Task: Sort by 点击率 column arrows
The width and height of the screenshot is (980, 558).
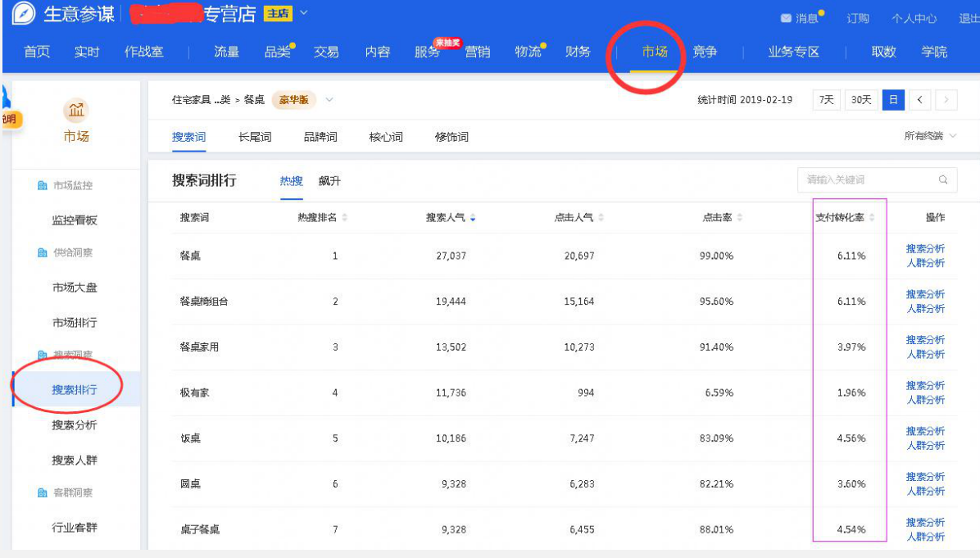Action: point(740,217)
